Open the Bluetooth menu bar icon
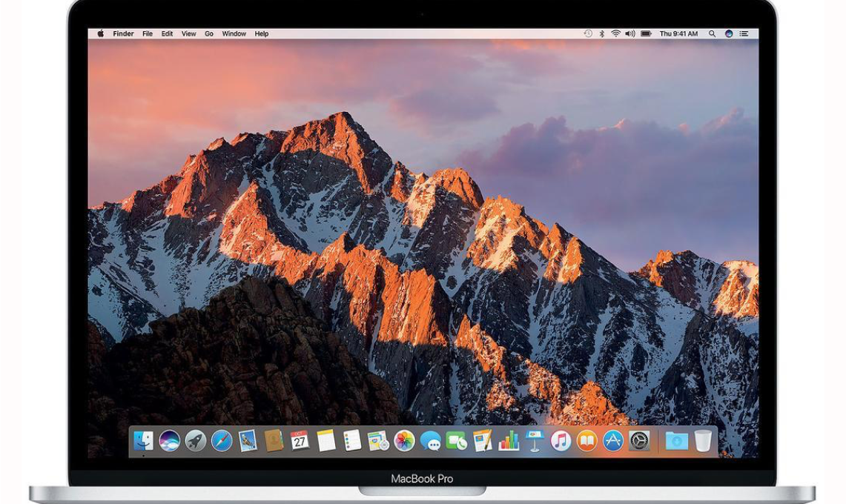Viewport: 846px width, 504px height. [602, 33]
